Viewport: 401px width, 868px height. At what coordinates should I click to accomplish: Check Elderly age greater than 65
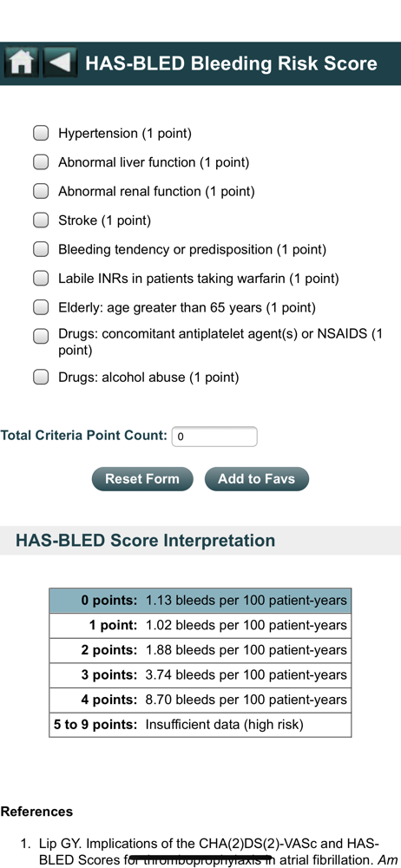(41, 307)
